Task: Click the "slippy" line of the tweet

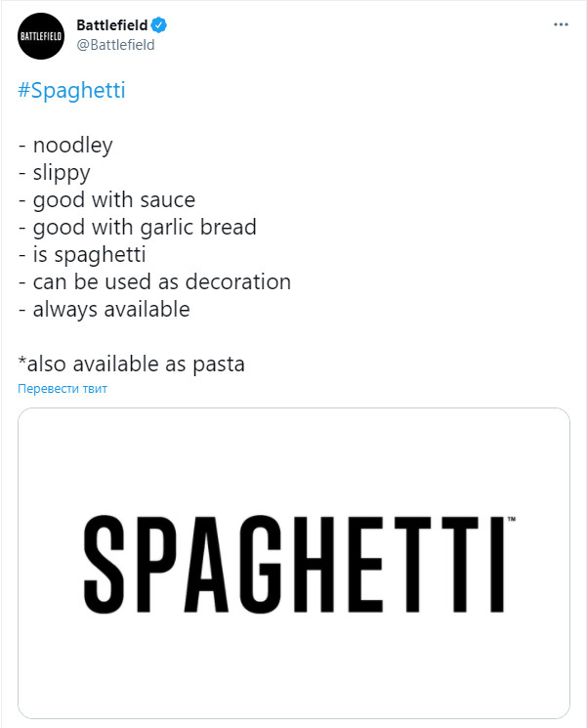Action: [55, 173]
